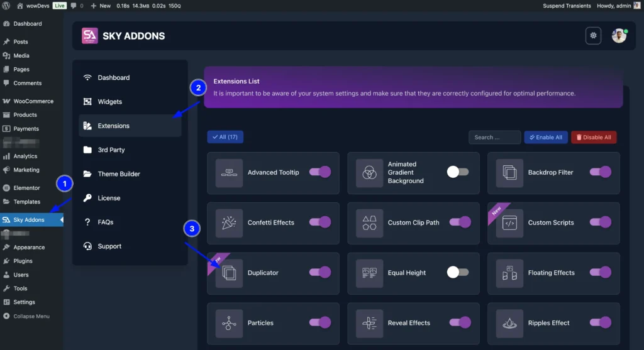
Task: Toggle off the Backdrop Filter switch
Action: click(x=601, y=172)
